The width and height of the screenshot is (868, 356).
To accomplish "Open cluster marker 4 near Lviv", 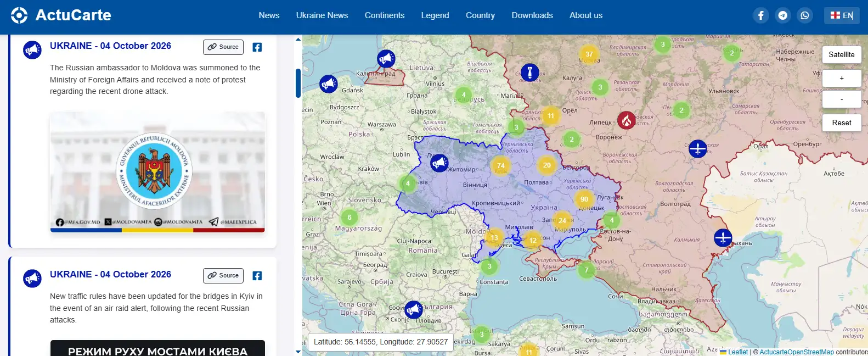I will (x=408, y=183).
